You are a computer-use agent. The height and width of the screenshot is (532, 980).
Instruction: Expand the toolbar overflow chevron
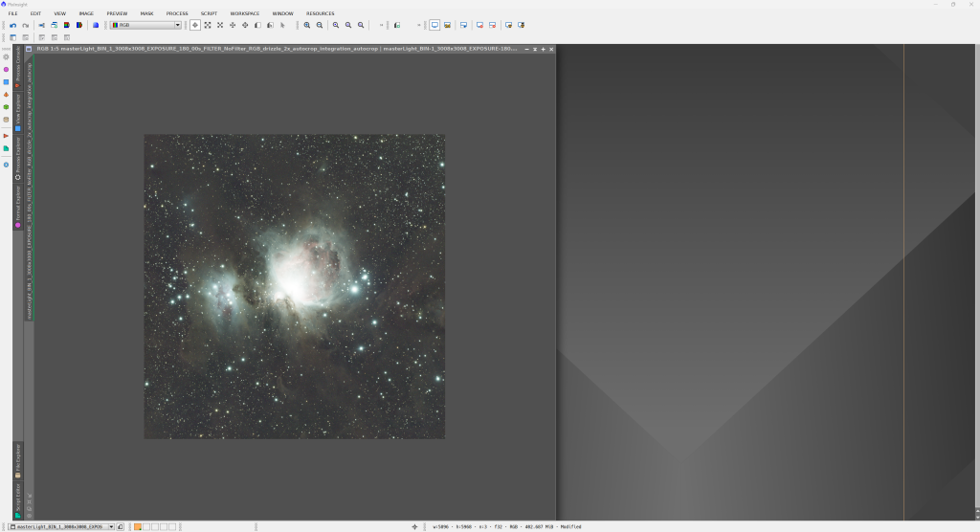381,25
